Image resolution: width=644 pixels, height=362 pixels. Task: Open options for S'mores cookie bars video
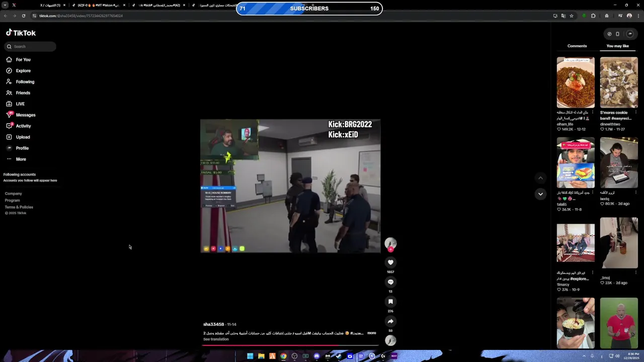[636, 112]
